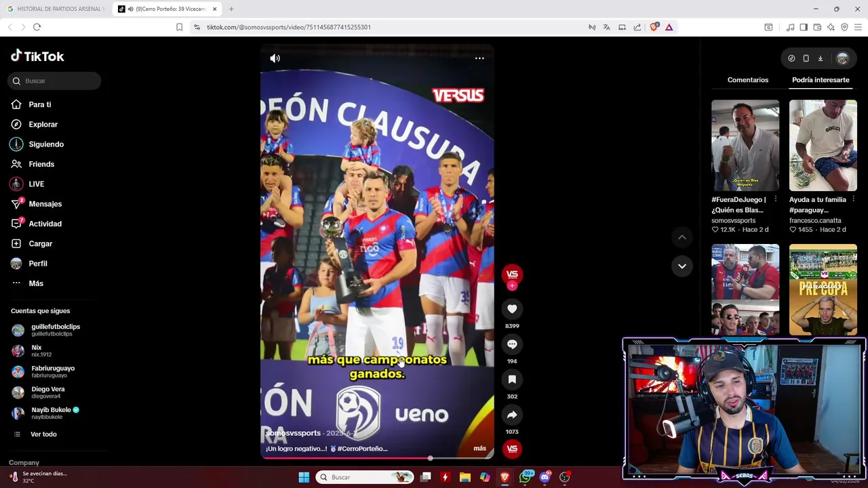Click the browser address bar URL
868x488 pixels.
[288, 27]
